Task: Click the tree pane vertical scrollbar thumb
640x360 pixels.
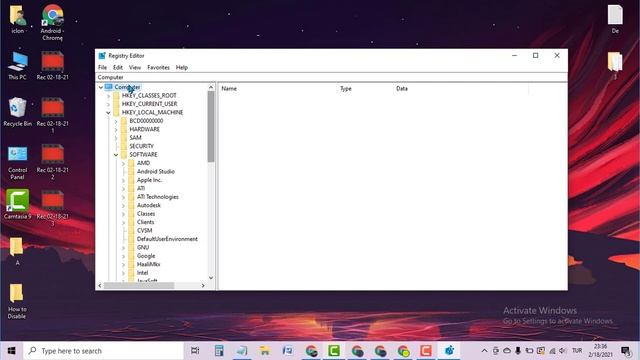Action: (x=211, y=127)
